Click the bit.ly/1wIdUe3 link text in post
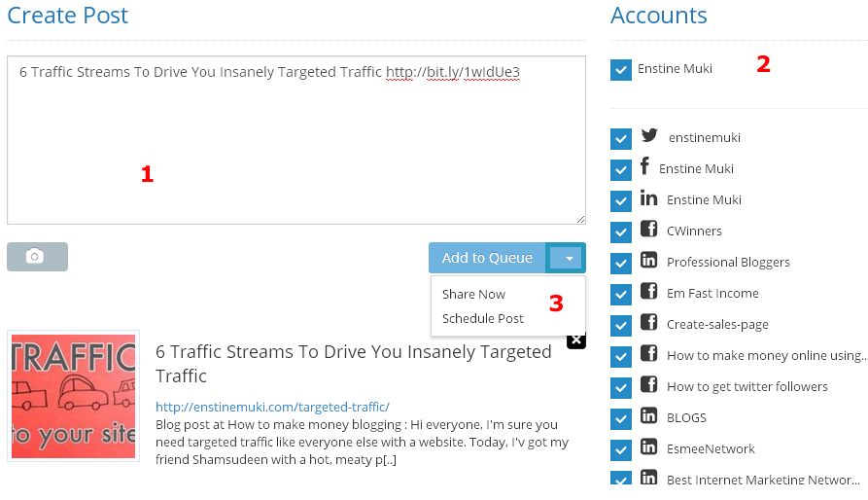 point(453,72)
